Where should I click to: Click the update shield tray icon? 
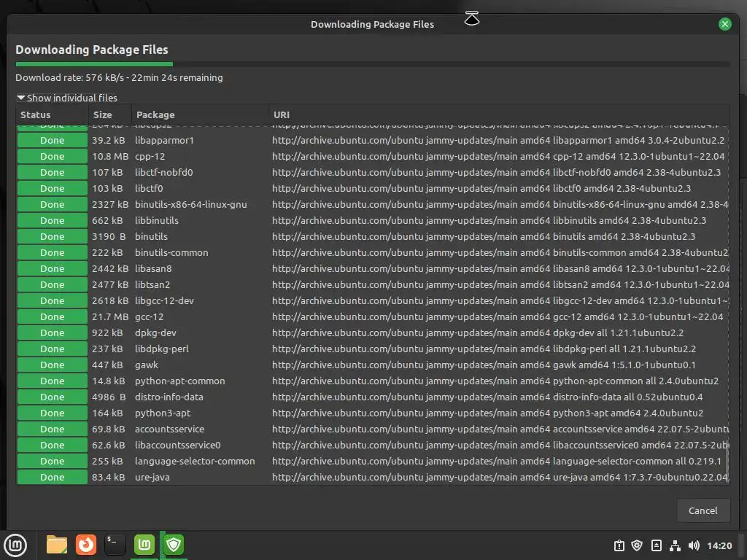(x=637, y=545)
